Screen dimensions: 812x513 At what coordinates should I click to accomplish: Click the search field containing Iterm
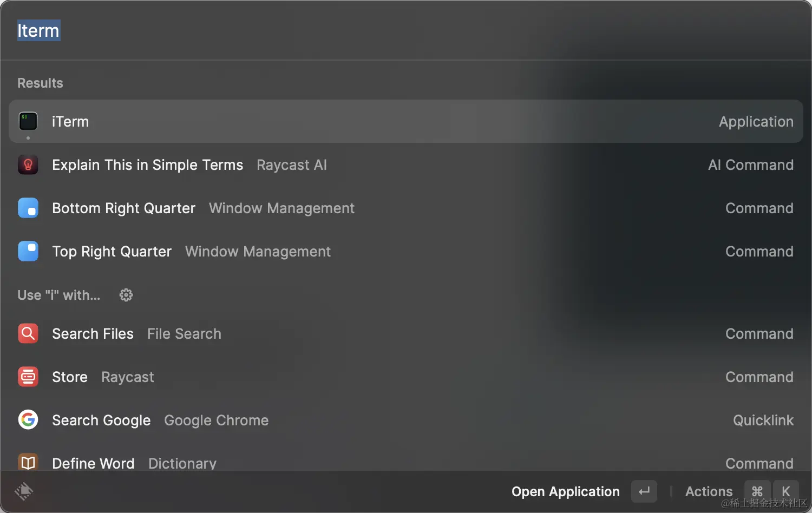point(406,31)
